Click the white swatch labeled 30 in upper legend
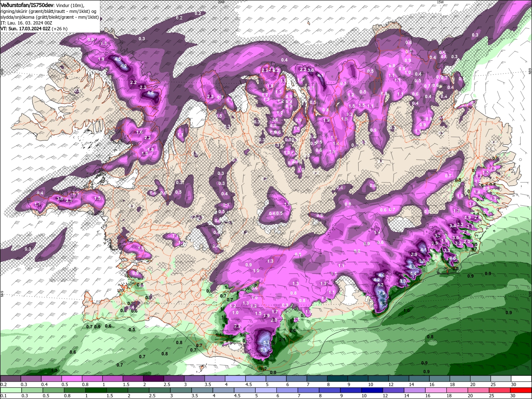This screenshot has height=399, width=532. pos(521,379)
